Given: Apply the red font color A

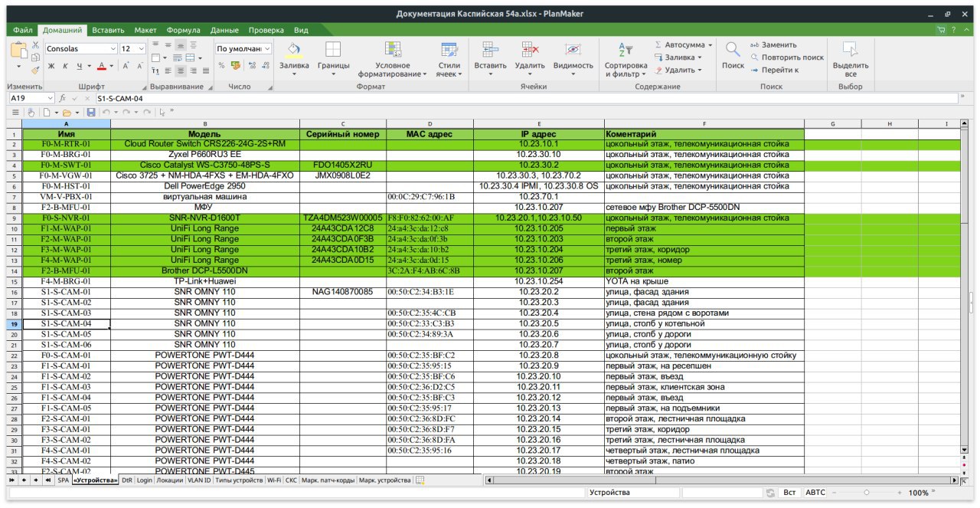Looking at the screenshot, I should point(102,67).
